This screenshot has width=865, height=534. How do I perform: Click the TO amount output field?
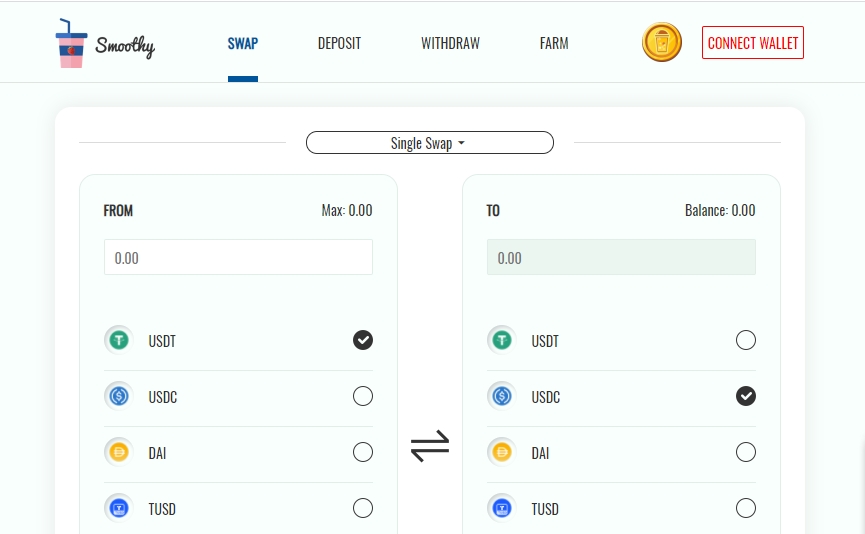tap(621, 257)
